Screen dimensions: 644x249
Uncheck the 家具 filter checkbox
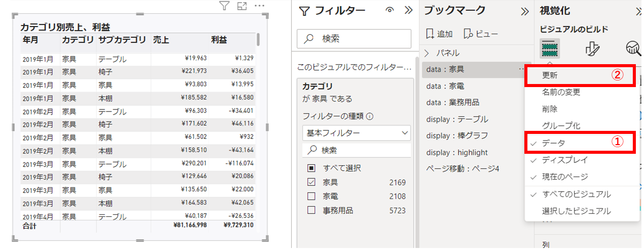coord(311,182)
